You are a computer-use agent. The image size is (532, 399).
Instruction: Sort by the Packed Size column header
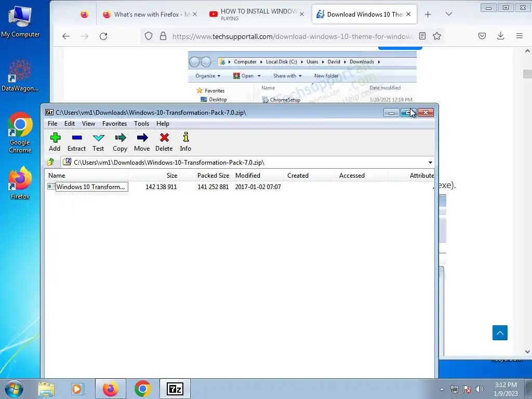point(206,176)
